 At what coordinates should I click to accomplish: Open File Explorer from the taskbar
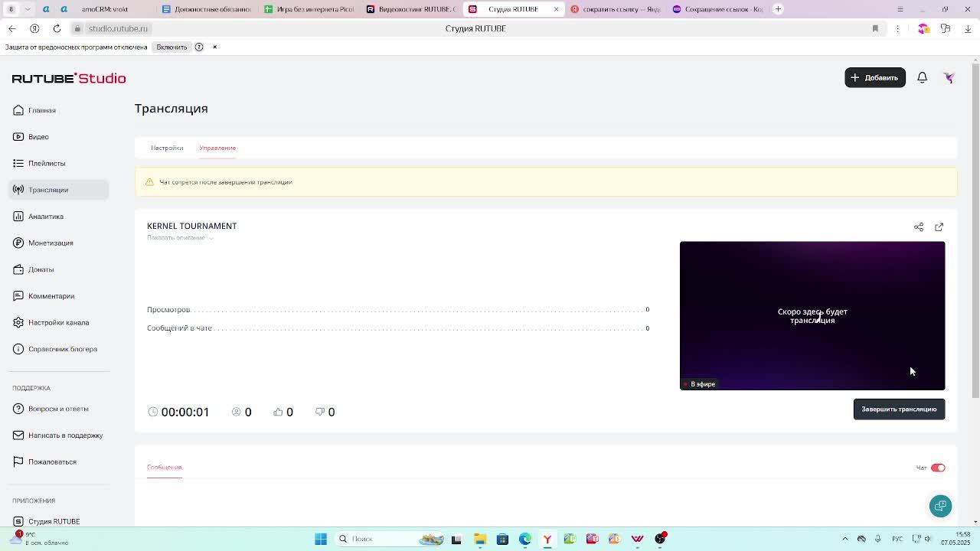point(480,539)
